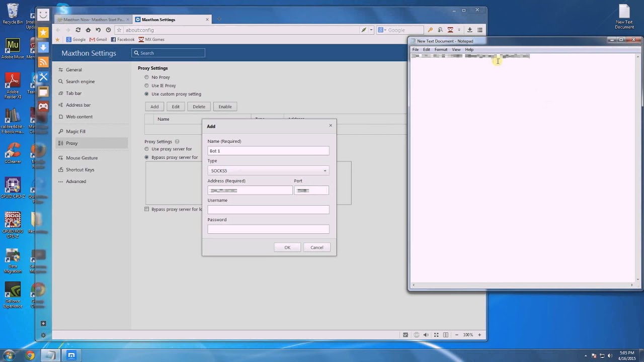Open Notepad File menu
Image resolution: width=644 pixels, height=362 pixels.
416,49
